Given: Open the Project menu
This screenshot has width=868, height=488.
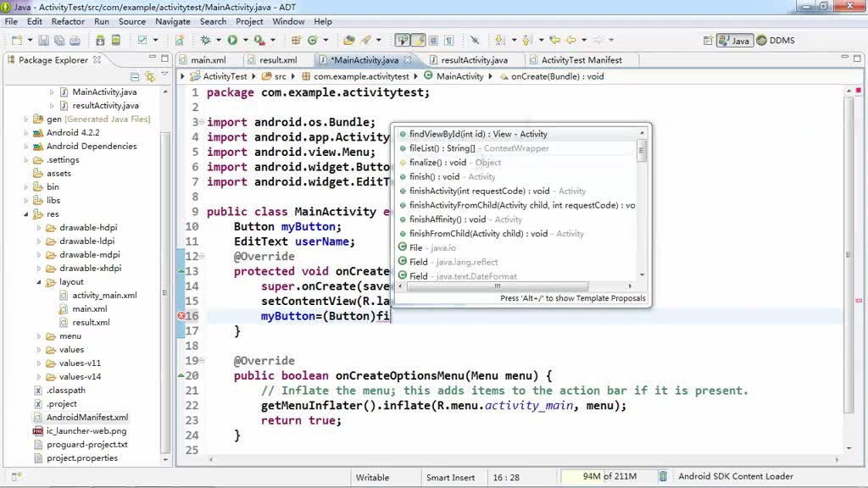Looking at the screenshot, I should coord(249,21).
